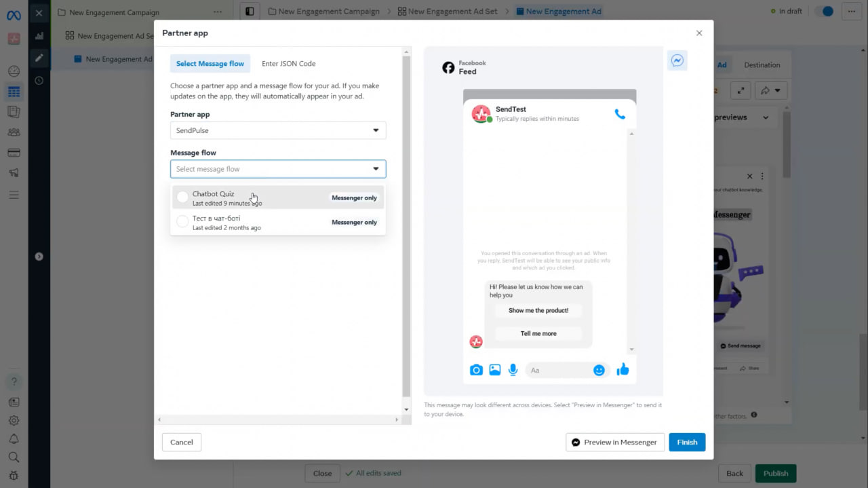Open the advertising megaphone icon
The image size is (868, 488).
click(x=14, y=173)
